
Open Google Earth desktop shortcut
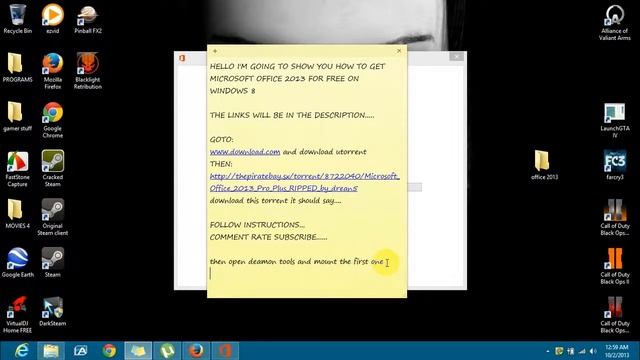pos(17,263)
